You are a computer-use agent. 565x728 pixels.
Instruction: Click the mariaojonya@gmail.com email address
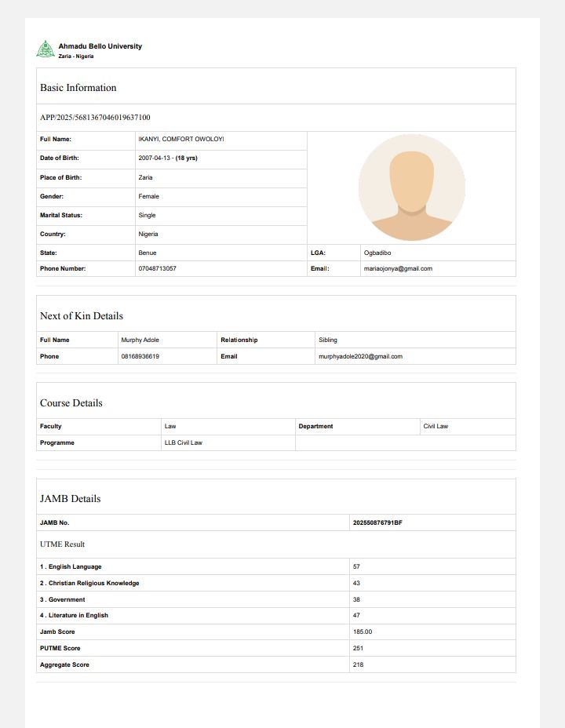point(397,268)
